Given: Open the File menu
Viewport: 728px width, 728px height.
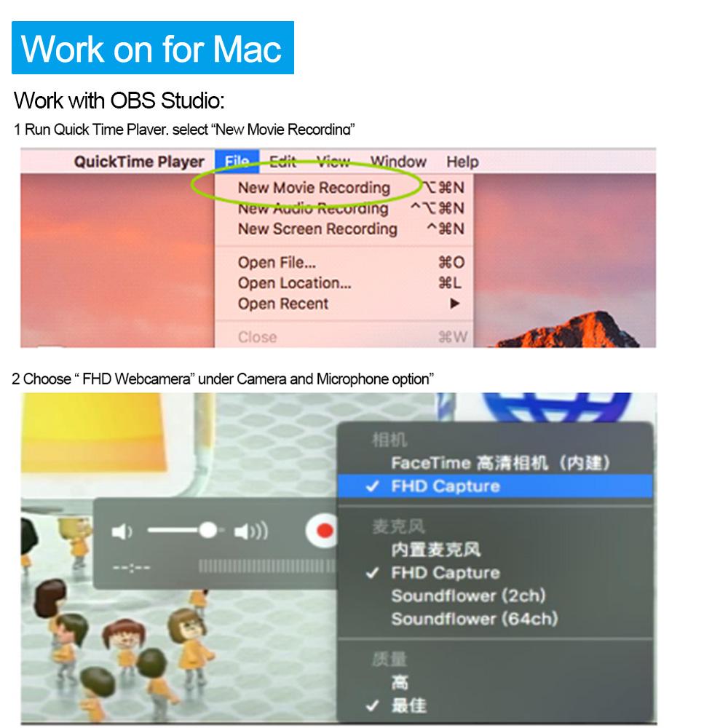Looking at the screenshot, I should point(237,162).
